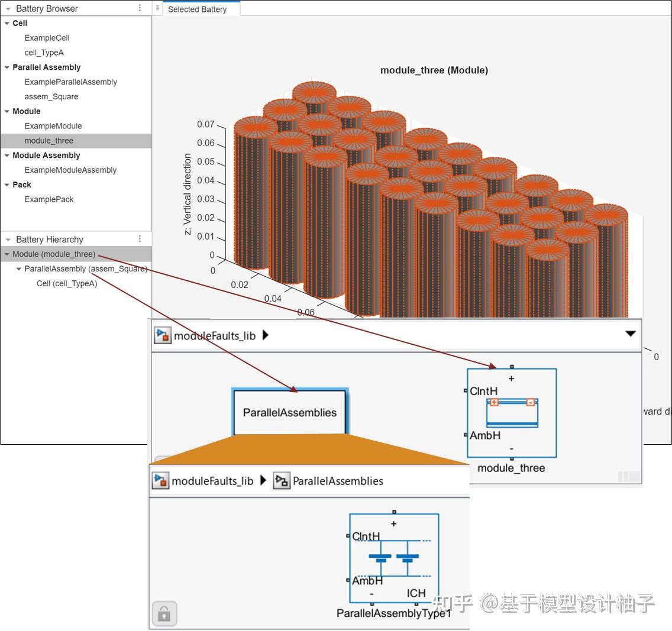Click the ParallelAssemblies subsystem block
The width and height of the screenshot is (672, 631).
point(290,412)
